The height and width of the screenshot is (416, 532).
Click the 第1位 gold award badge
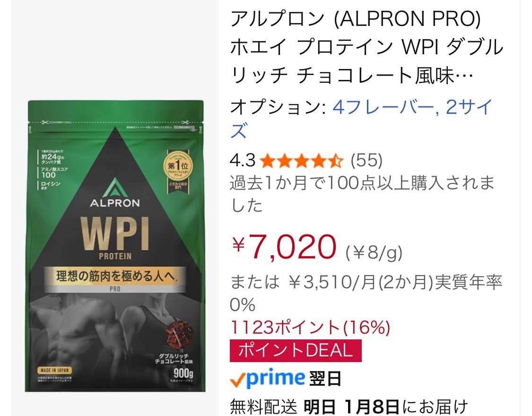[178, 168]
